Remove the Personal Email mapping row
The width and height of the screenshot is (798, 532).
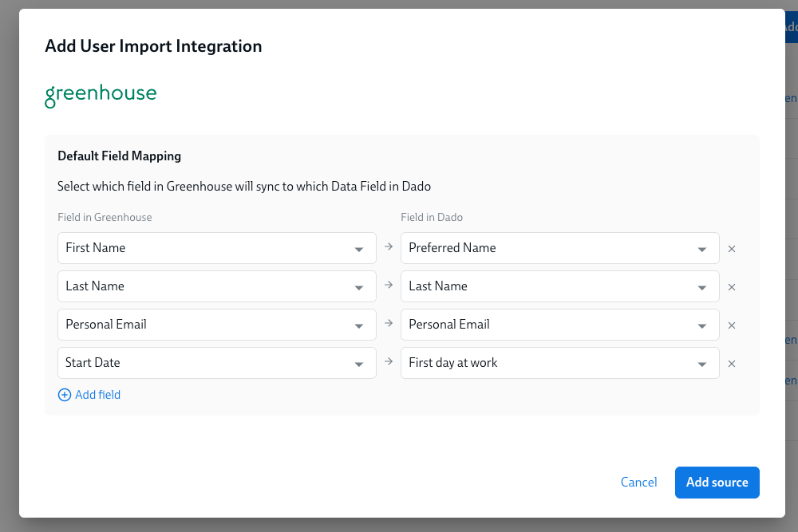[x=731, y=325]
